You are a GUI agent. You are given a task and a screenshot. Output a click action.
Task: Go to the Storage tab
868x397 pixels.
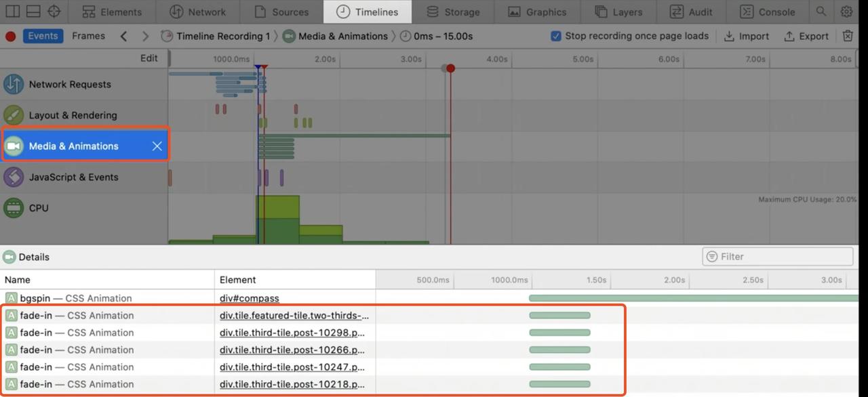[x=453, y=12]
